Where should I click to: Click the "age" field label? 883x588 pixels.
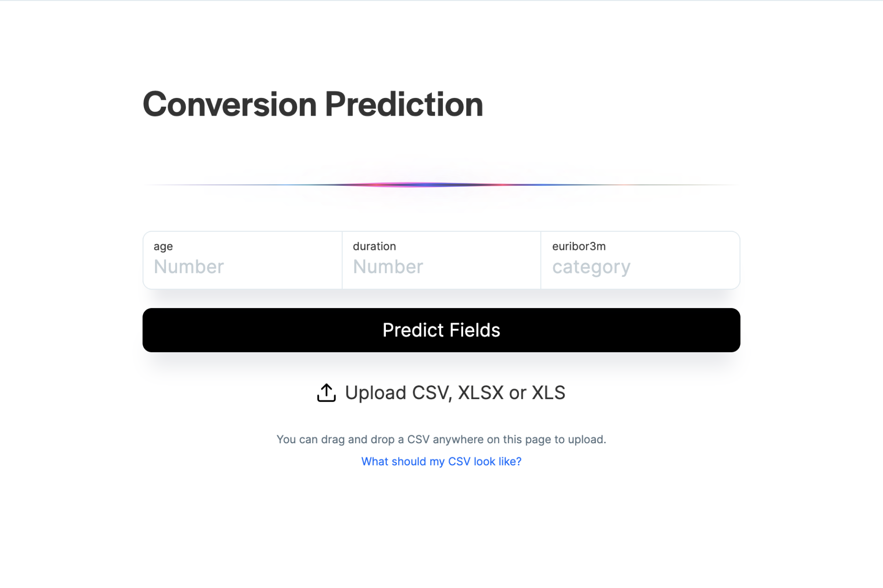(163, 246)
